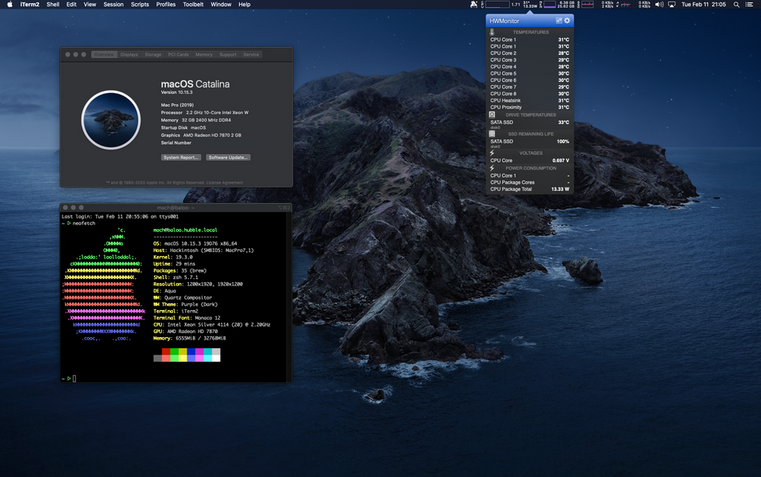This screenshot has height=477, width=761.
Task: Click the CPU Package Total 13.33 W row
Action: tap(529, 189)
